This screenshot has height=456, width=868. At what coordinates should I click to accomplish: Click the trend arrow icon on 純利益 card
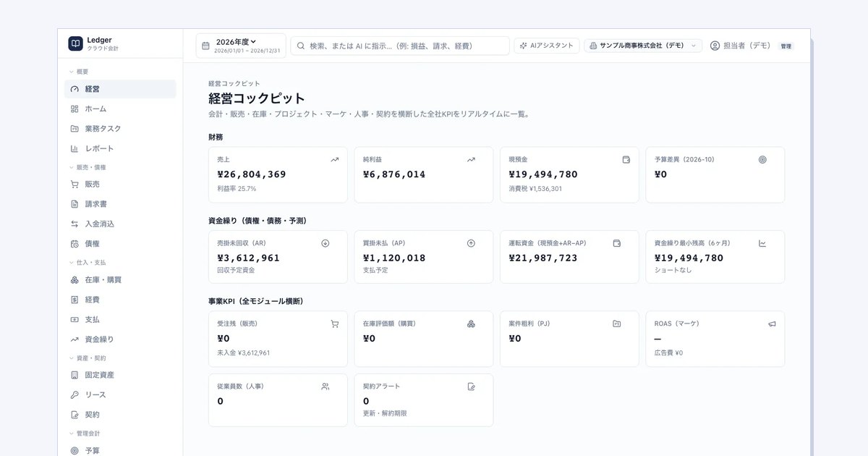(x=471, y=159)
